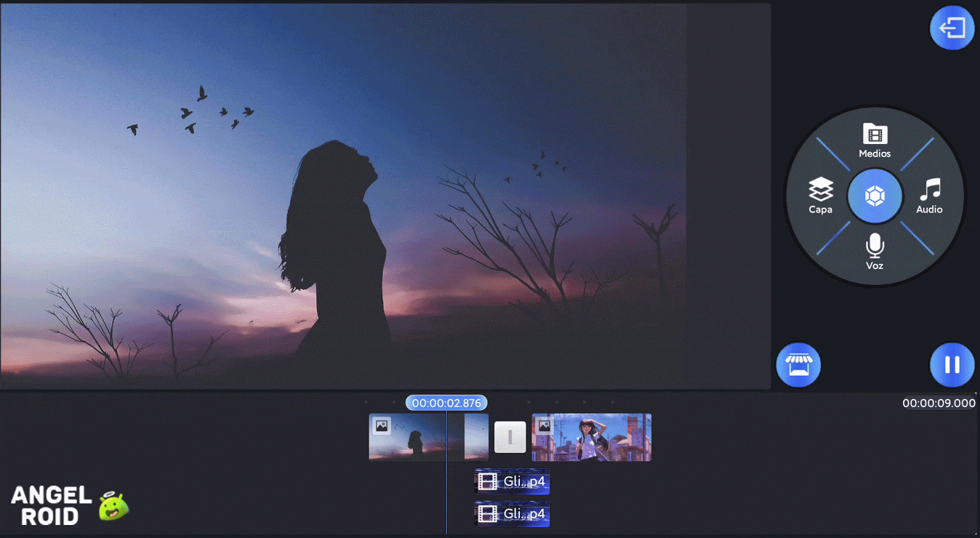Select the upper Gli..p4 video layer
This screenshot has height=538, width=980.
point(512,482)
